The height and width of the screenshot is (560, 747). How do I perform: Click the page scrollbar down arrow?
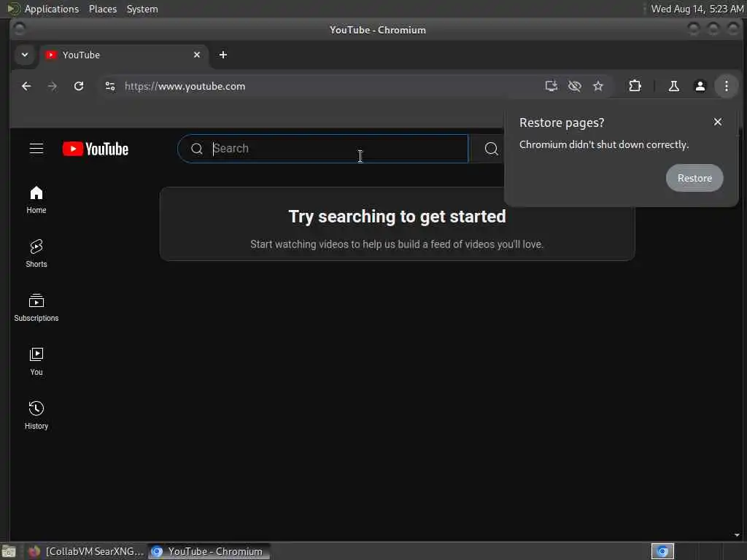[x=737, y=534]
